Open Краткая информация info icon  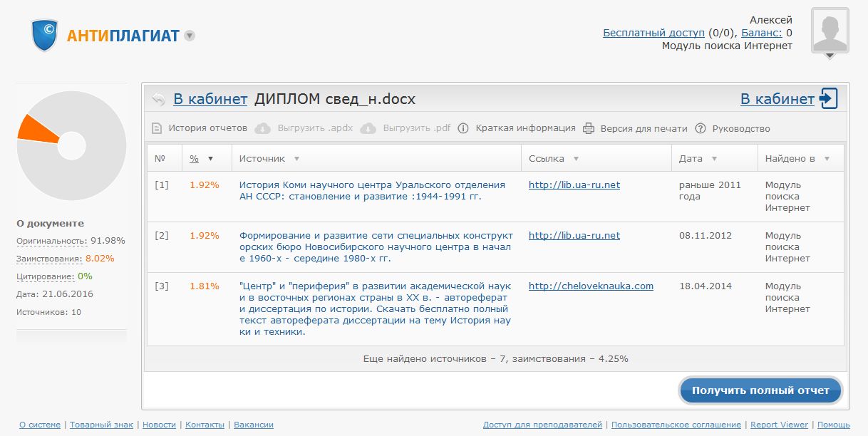click(x=463, y=129)
